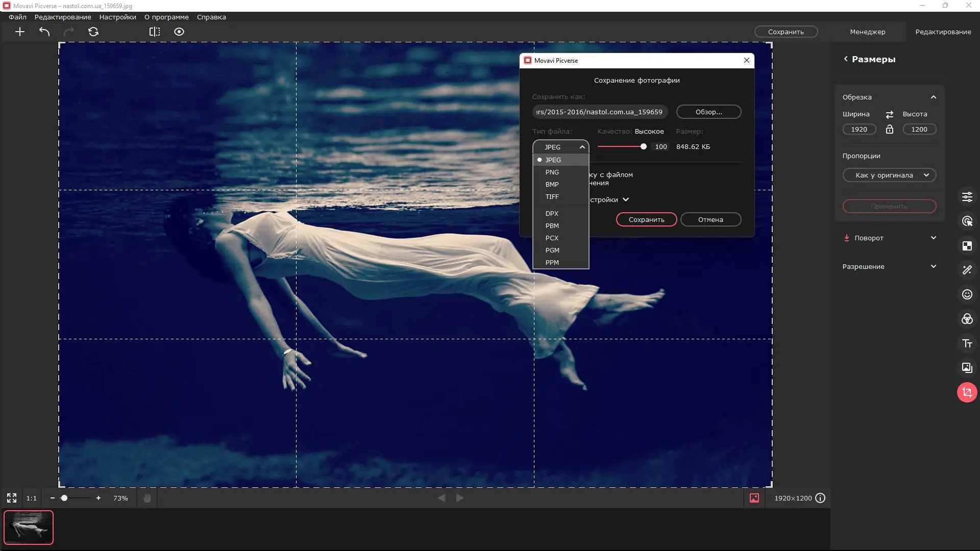Viewport: 980px width, 551px height.
Task: Switch to the Менеджер tab
Action: point(867,32)
